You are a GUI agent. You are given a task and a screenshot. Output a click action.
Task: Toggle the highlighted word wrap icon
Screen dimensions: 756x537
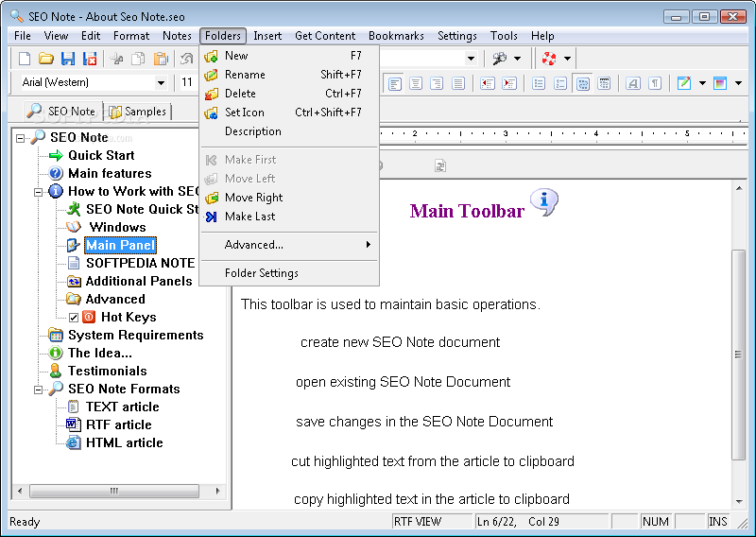(x=583, y=84)
